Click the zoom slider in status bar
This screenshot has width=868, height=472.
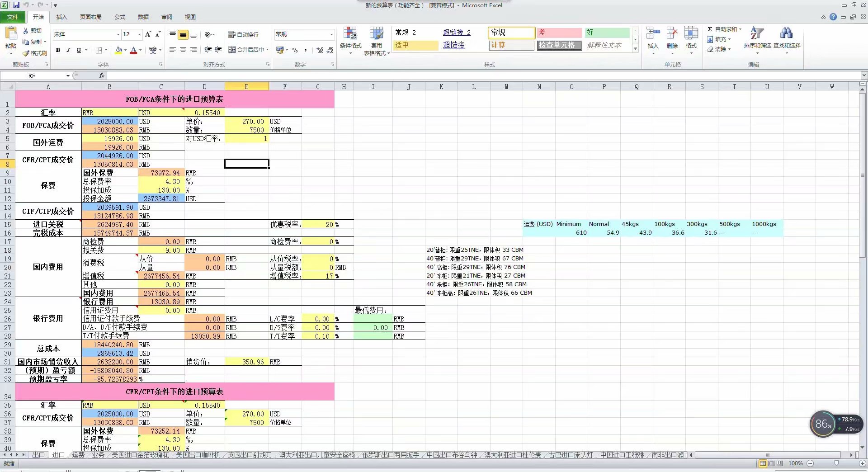click(836, 463)
